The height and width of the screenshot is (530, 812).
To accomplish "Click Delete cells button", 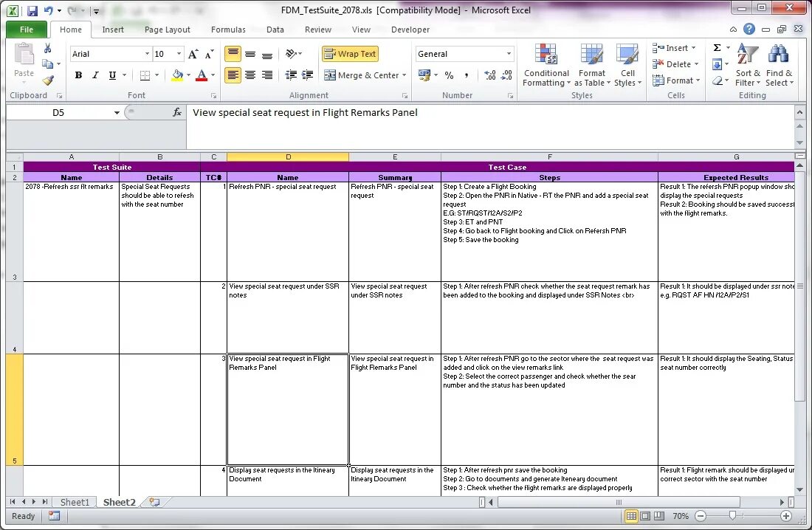I will pos(675,64).
